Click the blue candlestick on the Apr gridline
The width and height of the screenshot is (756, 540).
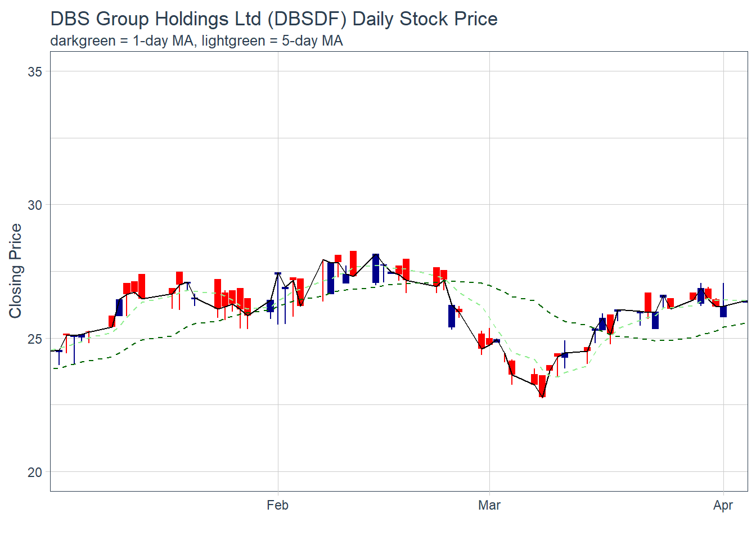tap(723, 311)
